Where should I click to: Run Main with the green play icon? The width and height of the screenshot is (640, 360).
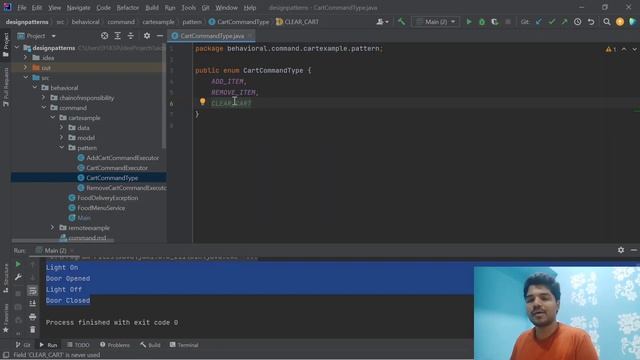[x=469, y=22]
